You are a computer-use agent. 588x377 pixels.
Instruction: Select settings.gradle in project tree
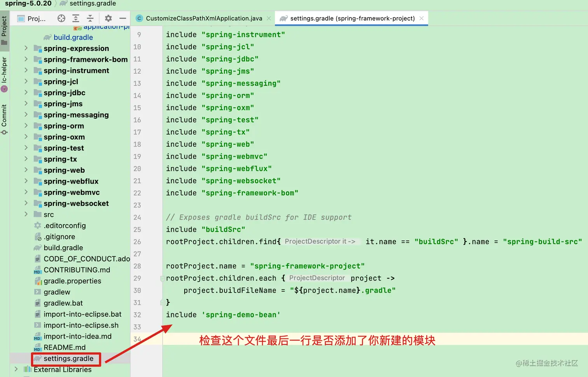(x=68, y=359)
